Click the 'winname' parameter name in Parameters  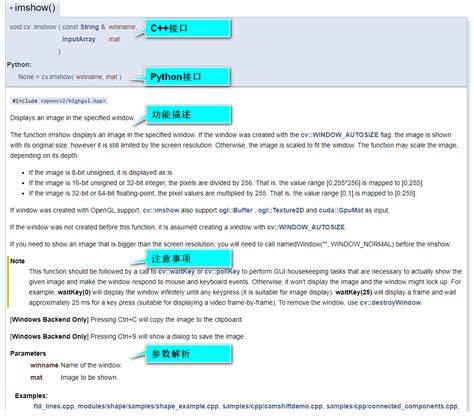[44, 365]
